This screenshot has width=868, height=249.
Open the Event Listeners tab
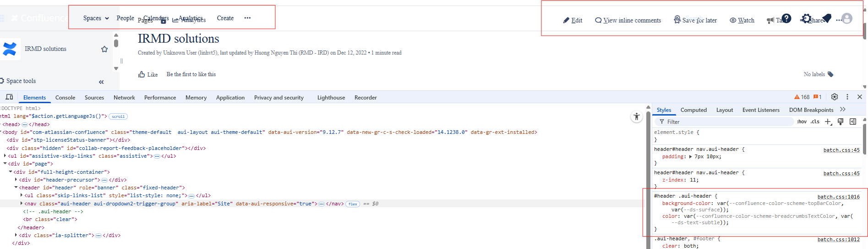tap(761, 110)
